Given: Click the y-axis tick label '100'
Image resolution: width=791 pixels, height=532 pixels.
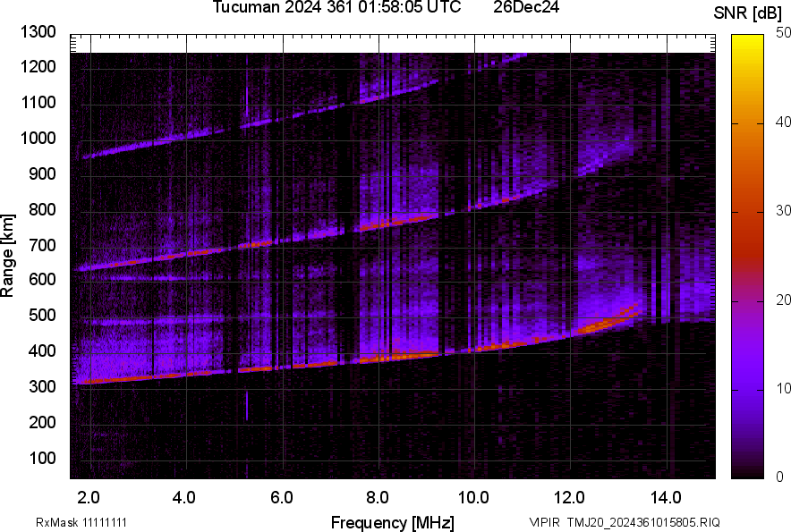Looking at the screenshot, I should pos(47,458).
